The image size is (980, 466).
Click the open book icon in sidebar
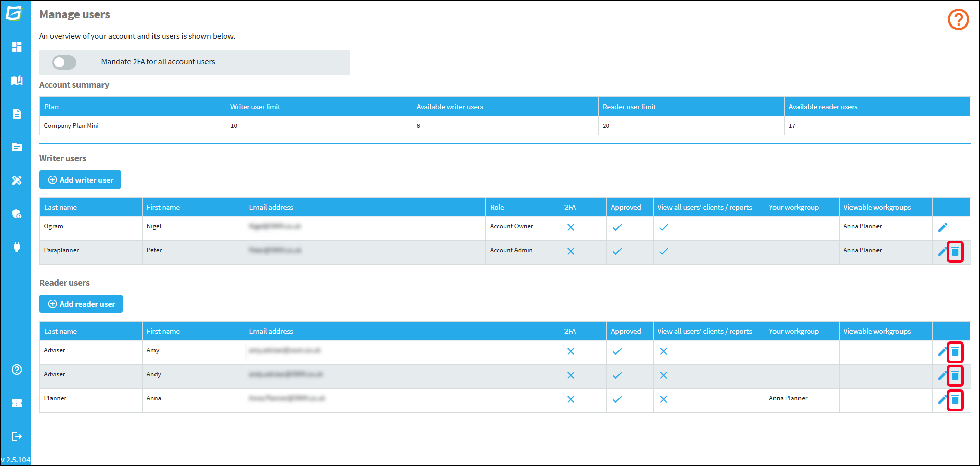[x=17, y=80]
